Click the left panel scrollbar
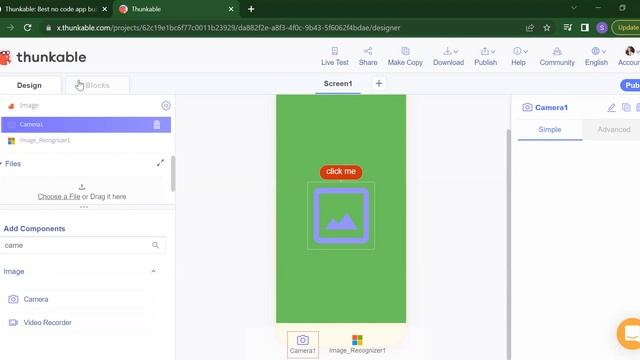The image size is (640, 360). pos(173,173)
